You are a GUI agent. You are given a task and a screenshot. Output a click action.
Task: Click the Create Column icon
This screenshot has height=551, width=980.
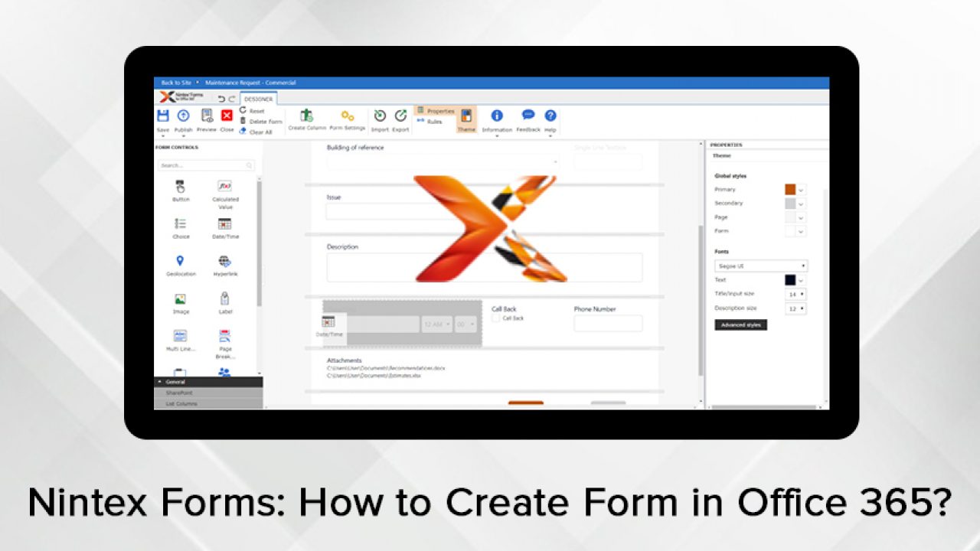point(306,116)
